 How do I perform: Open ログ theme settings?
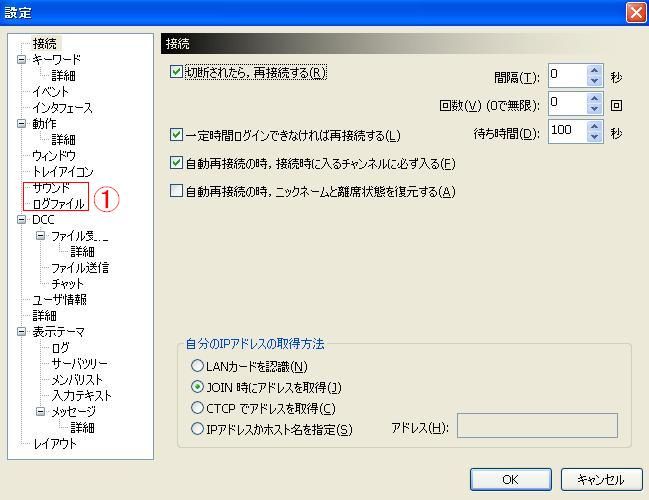click(60, 347)
